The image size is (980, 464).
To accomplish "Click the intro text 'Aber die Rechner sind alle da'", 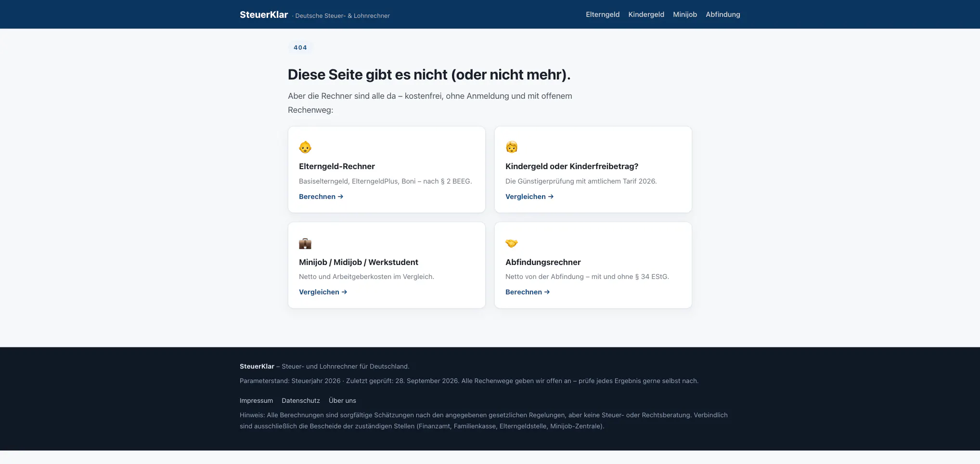I will pyautogui.click(x=430, y=103).
